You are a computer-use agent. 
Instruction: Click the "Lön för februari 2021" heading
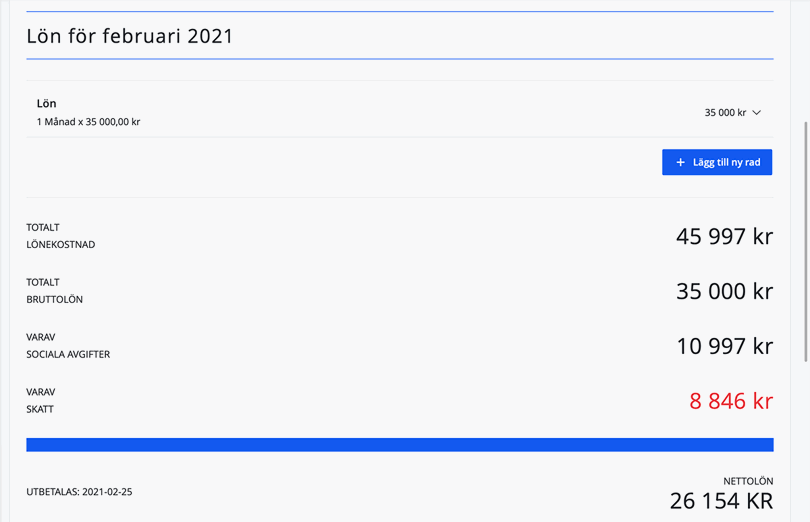point(130,36)
